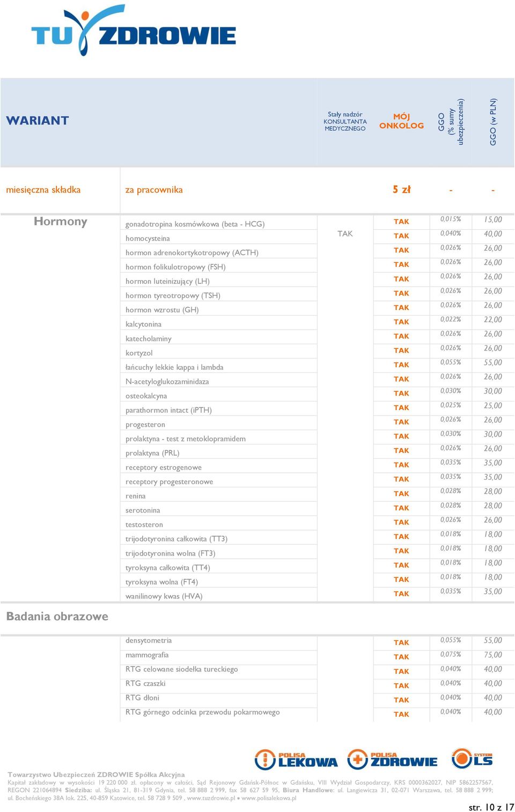Click hormon luteinizujący (LH) row

tap(167, 281)
